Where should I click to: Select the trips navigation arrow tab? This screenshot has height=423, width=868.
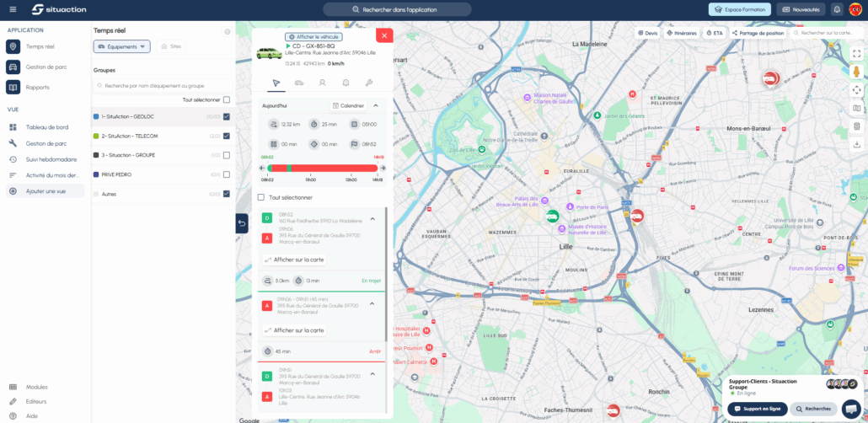pyautogui.click(x=276, y=83)
